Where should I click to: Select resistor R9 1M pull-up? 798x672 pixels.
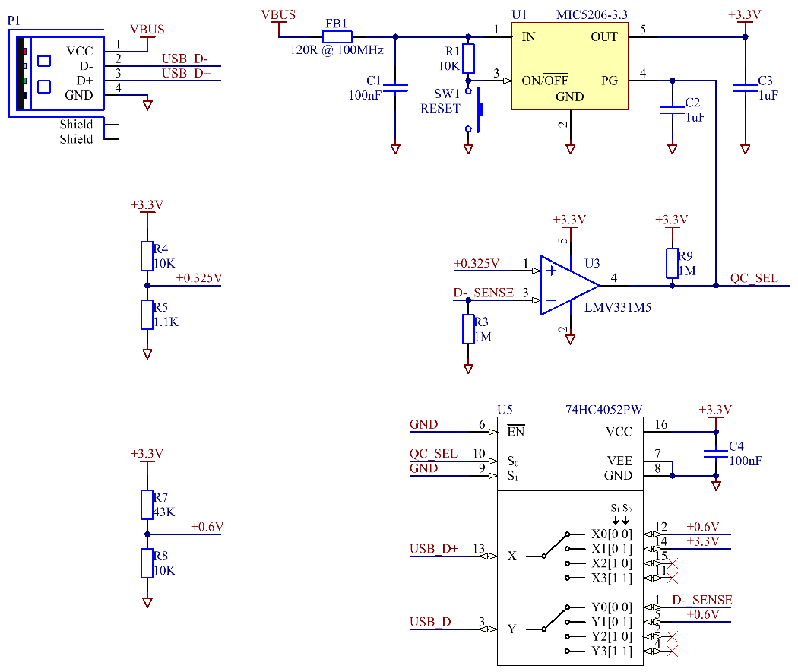(x=673, y=263)
